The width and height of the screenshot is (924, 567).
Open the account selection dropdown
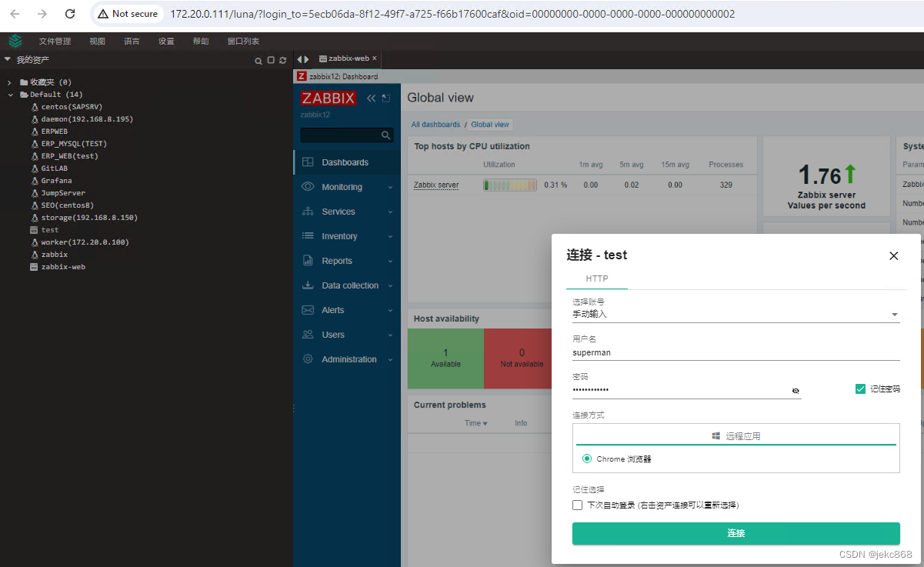point(736,314)
